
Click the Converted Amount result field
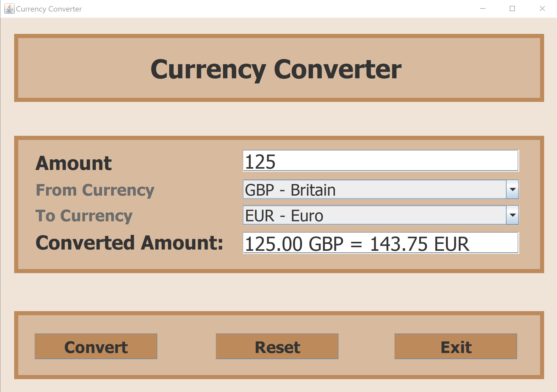(x=380, y=243)
